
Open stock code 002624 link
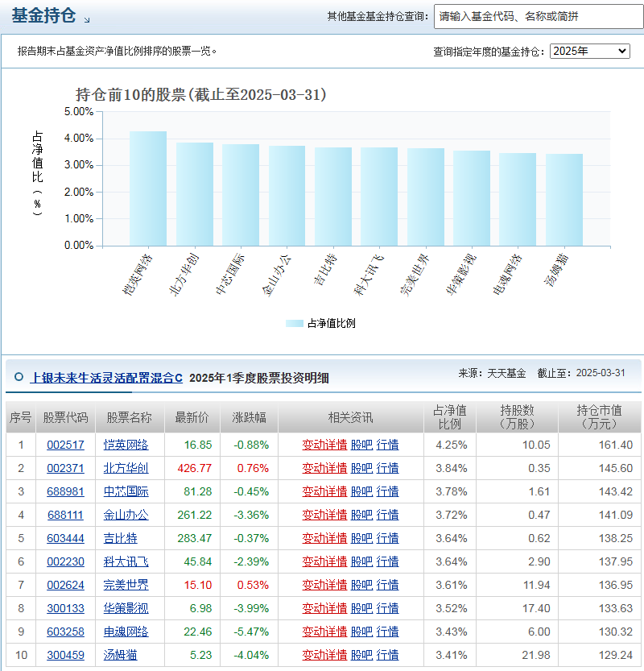pos(65,585)
